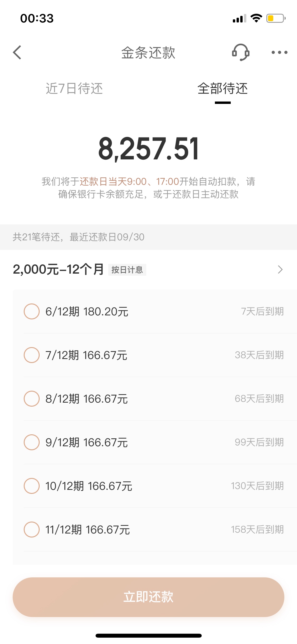The image size is (297, 644).
Task: Toggle the 11/12期 installment selection
Action: tap(32, 530)
